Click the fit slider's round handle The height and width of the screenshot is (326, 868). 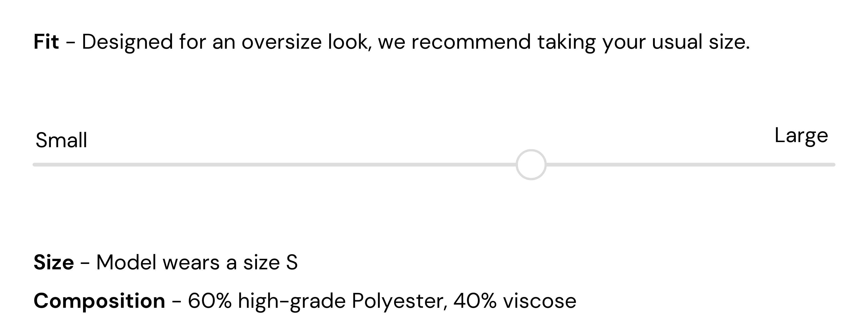(531, 165)
